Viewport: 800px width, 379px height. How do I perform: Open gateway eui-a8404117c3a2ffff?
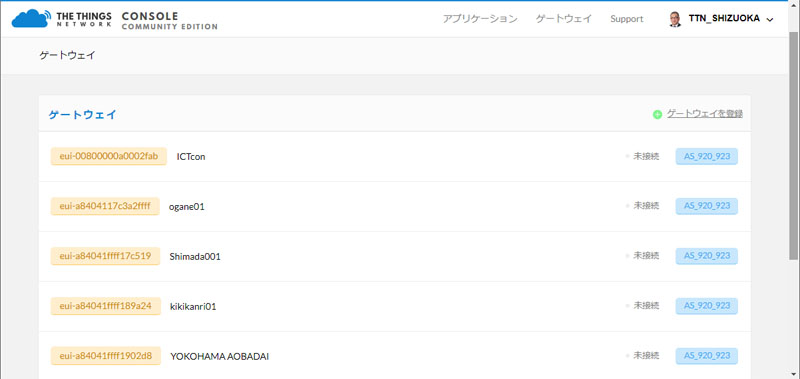[x=105, y=206]
